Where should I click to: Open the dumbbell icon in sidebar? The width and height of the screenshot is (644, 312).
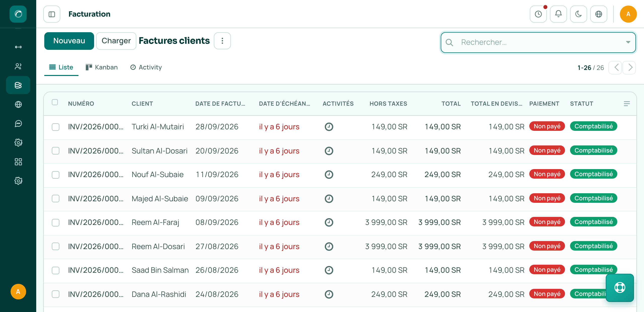(x=18, y=47)
